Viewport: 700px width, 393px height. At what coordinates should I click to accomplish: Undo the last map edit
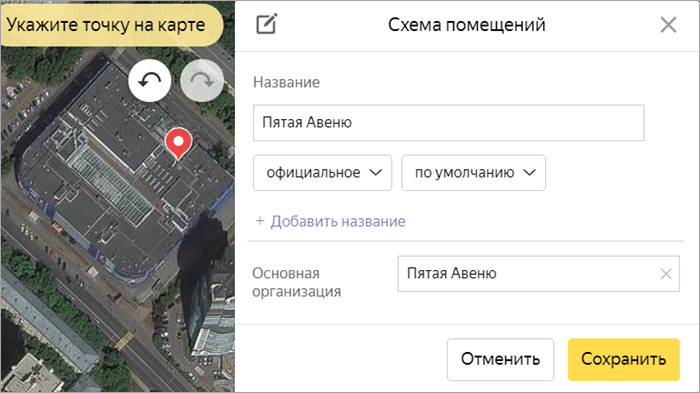[150, 81]
